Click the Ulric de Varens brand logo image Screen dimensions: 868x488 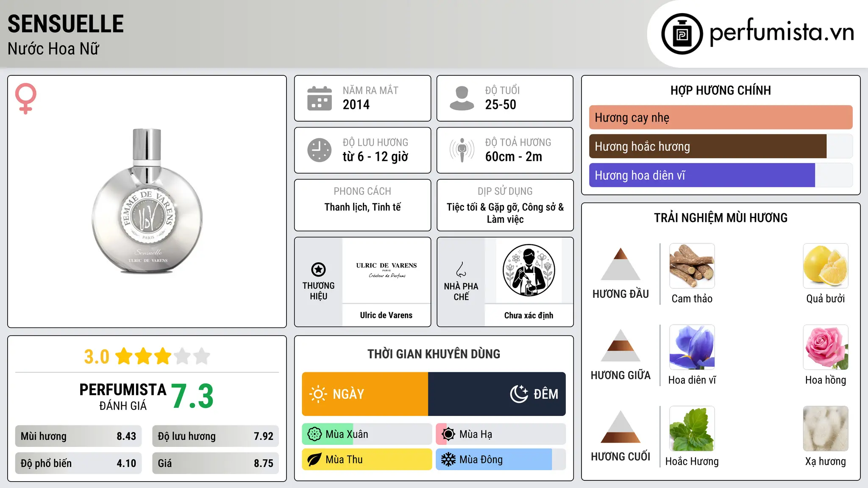click(387, 270)
